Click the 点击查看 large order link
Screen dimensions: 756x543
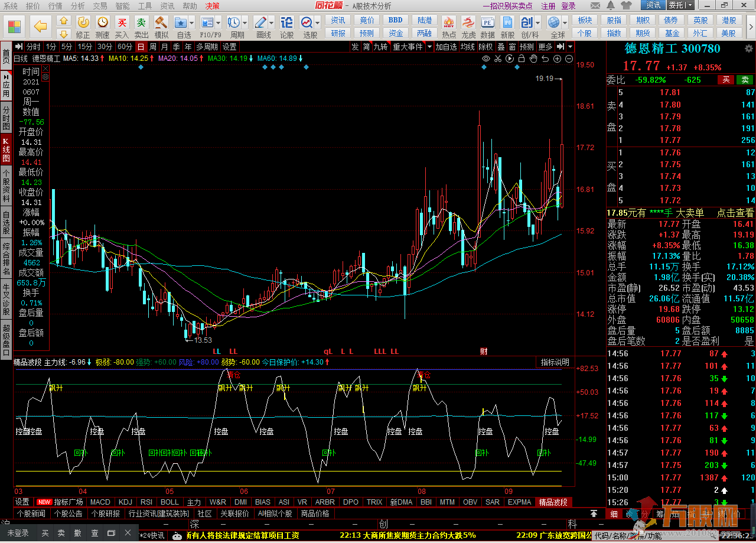coord(735,213)
